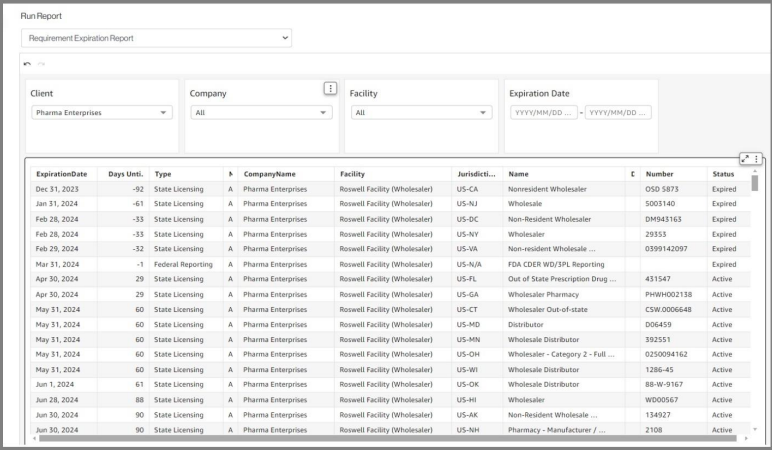The height and width of the screenshot is (450, 772).
Task: Maximize the table with expand icon
Action: (745, 159)
